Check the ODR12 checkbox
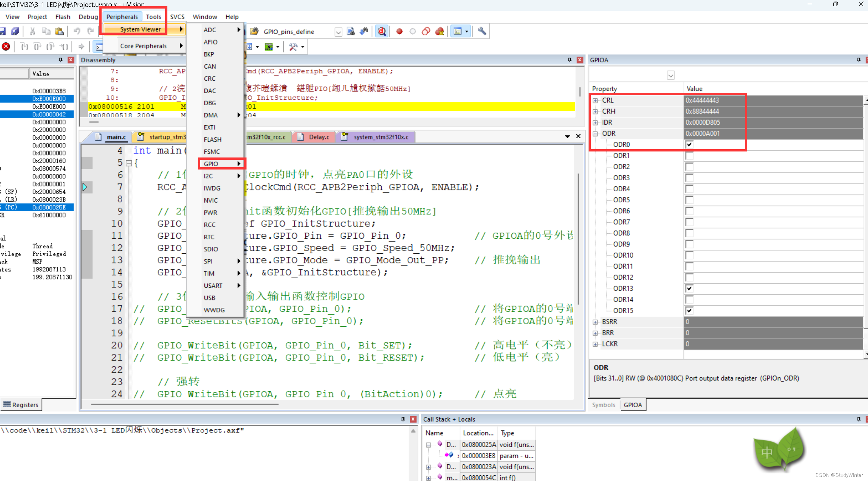Viewport: 868px width, 481px height. pos(689,277)
